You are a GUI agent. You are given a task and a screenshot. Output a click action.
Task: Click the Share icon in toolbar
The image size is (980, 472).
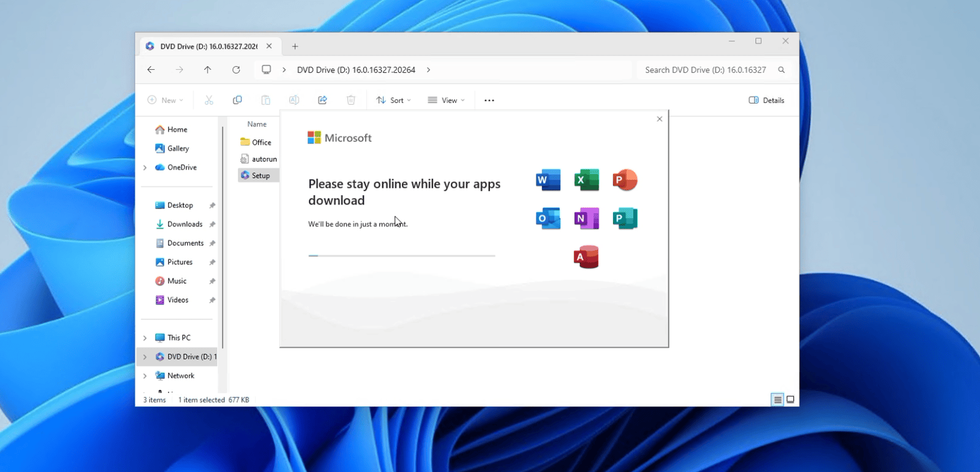(x=322, y=100)
